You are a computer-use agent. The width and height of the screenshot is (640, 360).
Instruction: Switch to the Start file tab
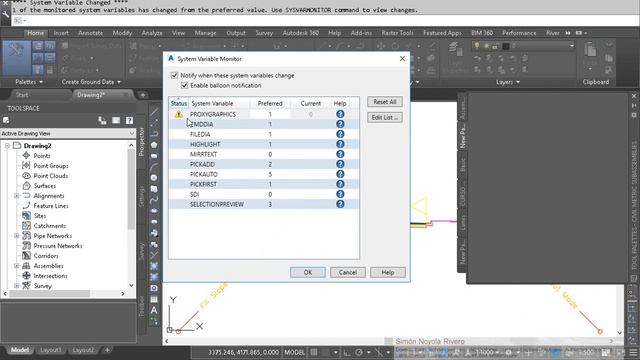pos(22,95)
